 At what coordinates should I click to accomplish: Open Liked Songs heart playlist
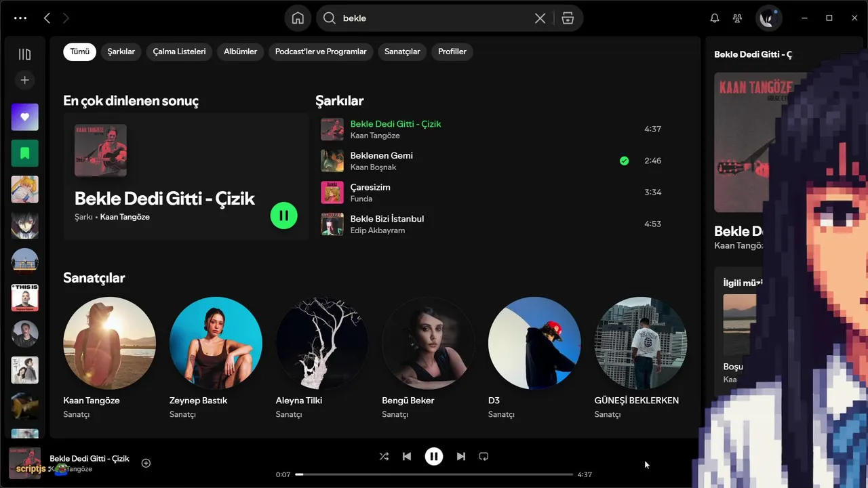24,117
